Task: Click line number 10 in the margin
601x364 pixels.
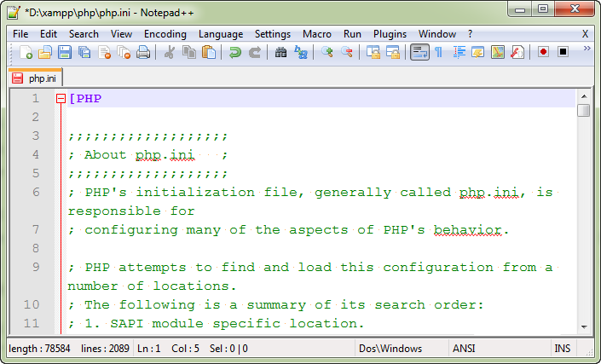Action: [32, 304]
